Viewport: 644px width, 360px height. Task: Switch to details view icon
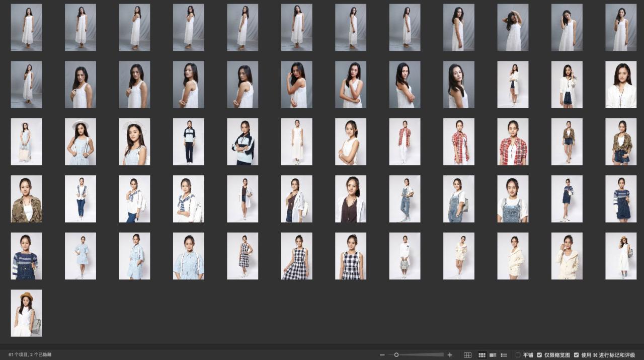click(x=493, y=355)
